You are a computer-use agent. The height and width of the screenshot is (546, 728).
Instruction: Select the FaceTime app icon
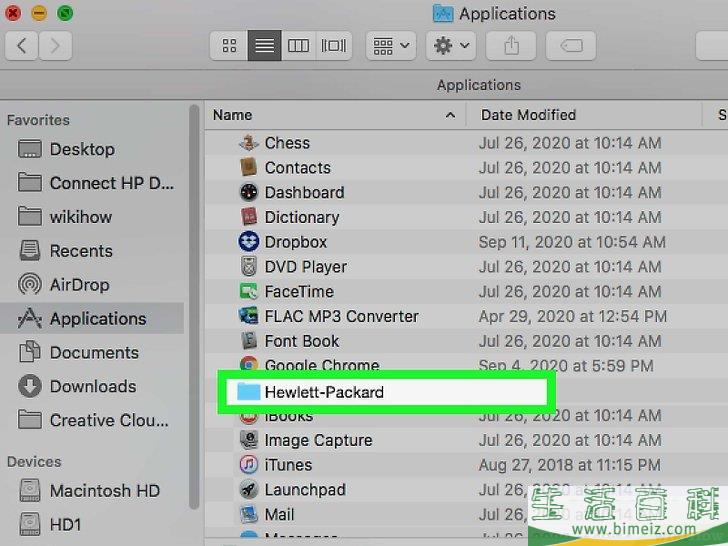(x=248, y=291)
